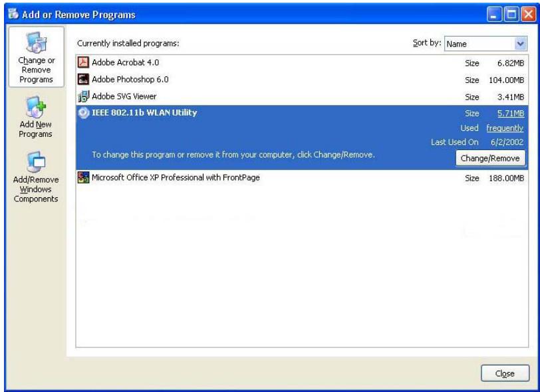
Task: Click the 3.41MB size value
Action: tap(511, 97)
